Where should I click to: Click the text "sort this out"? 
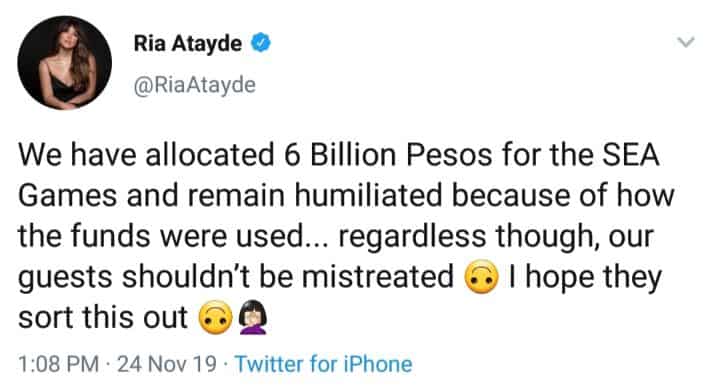[103, 317]
